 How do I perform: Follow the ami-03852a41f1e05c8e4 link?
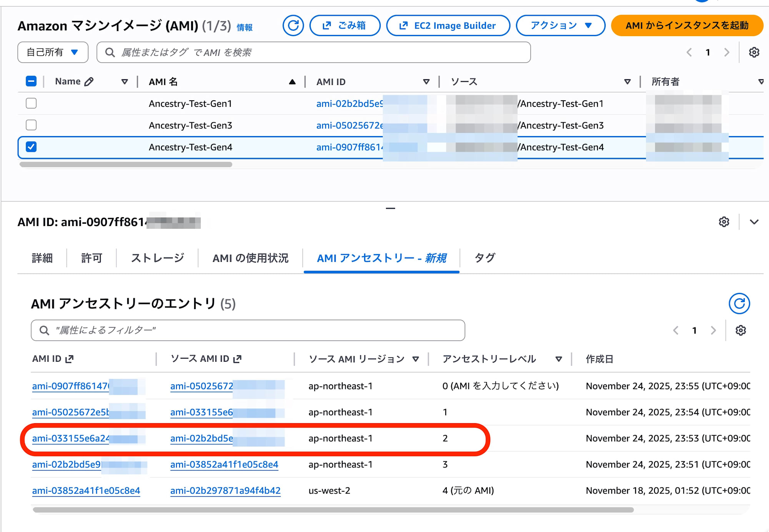click(86, 490)
